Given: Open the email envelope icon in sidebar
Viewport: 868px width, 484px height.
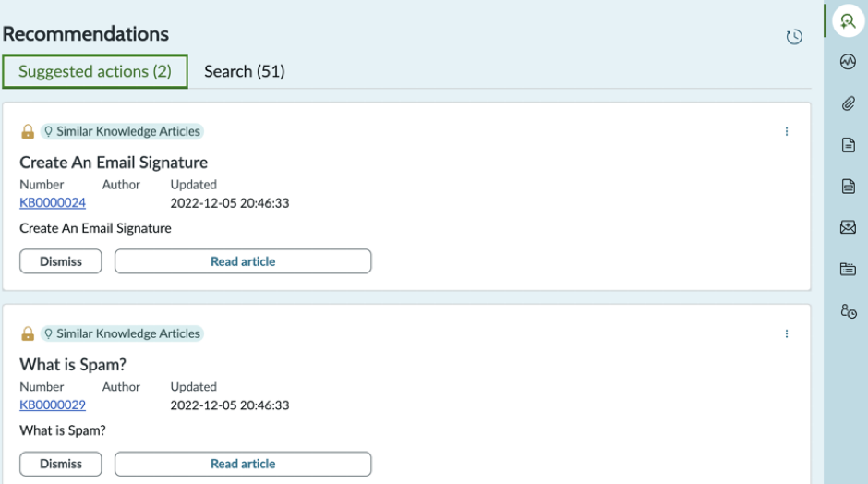Looking at the screenshot, I should 848,227.
